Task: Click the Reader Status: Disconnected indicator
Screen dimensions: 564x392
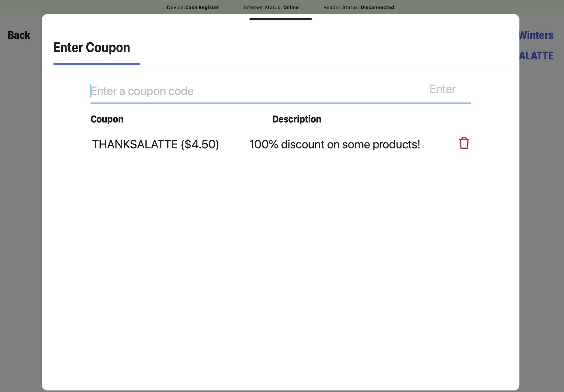Action: click(x=359, y=7)
